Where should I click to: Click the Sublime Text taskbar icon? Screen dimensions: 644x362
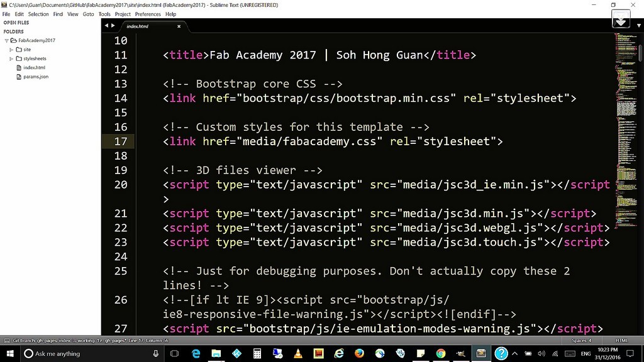click(481, 353)
